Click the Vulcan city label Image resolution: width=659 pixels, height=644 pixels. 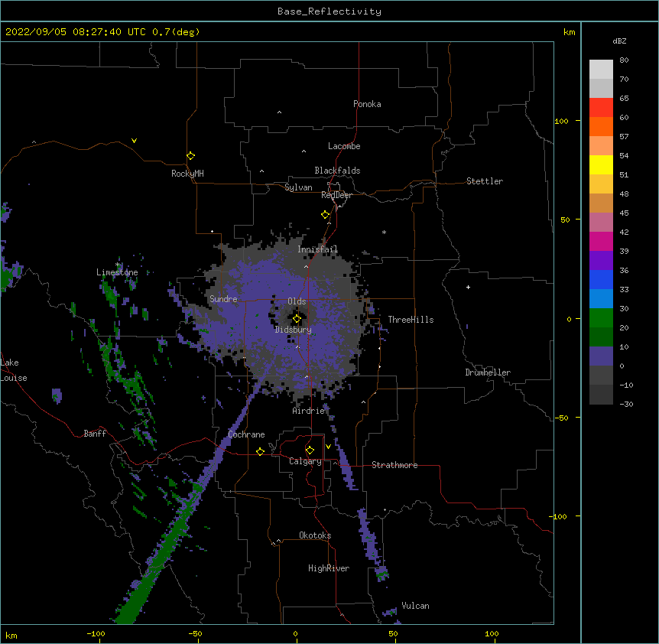pyautogui.click(x=415, y=606)
